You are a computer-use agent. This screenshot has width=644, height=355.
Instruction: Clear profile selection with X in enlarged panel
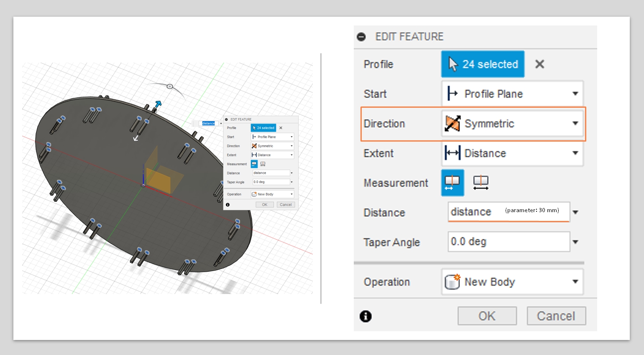click(539, 64)
